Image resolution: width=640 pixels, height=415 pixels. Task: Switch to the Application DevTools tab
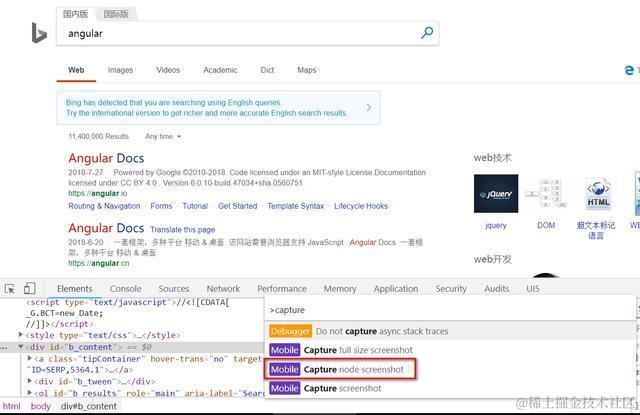[396, 289]
